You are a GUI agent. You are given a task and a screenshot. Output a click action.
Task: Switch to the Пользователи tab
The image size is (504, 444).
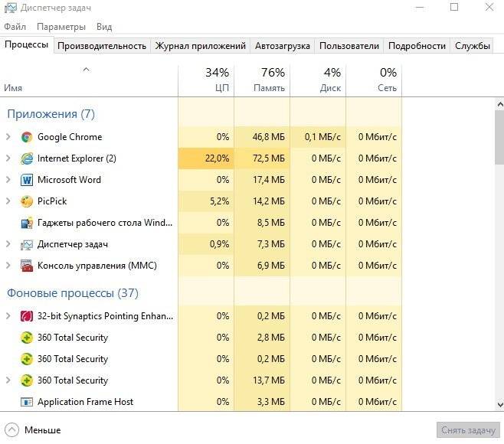pos(349,46)
